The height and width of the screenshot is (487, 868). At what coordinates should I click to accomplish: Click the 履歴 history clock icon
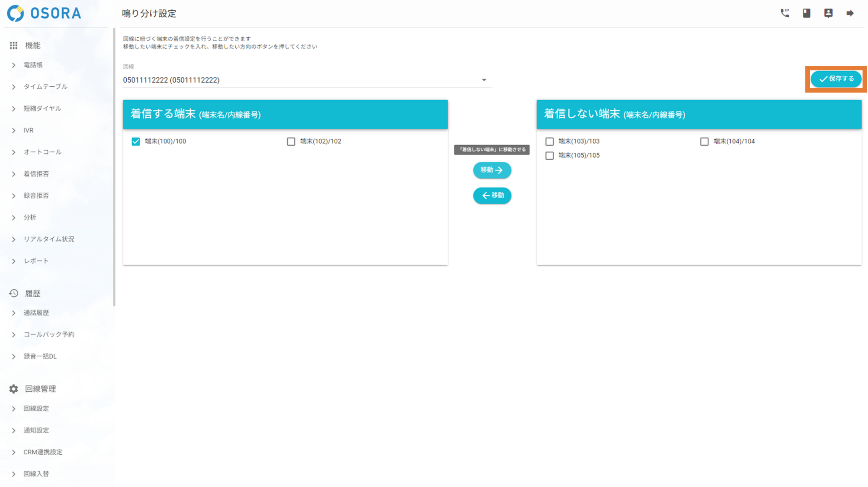click(14, 294)
